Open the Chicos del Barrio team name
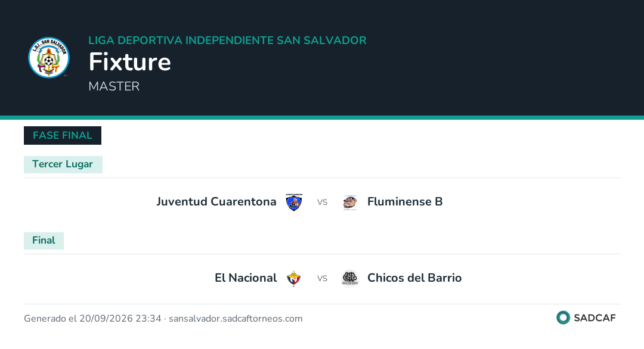644x349 pixels. click(414, 278)
